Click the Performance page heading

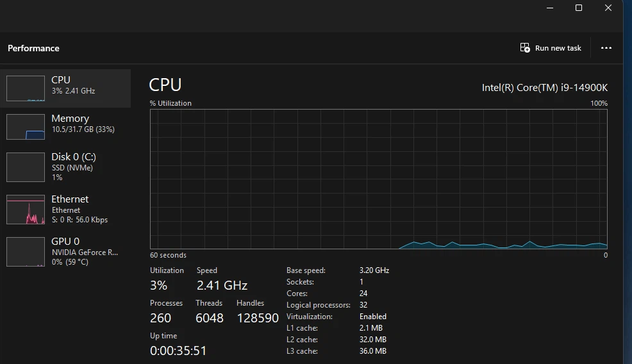(x=33, y=48)
